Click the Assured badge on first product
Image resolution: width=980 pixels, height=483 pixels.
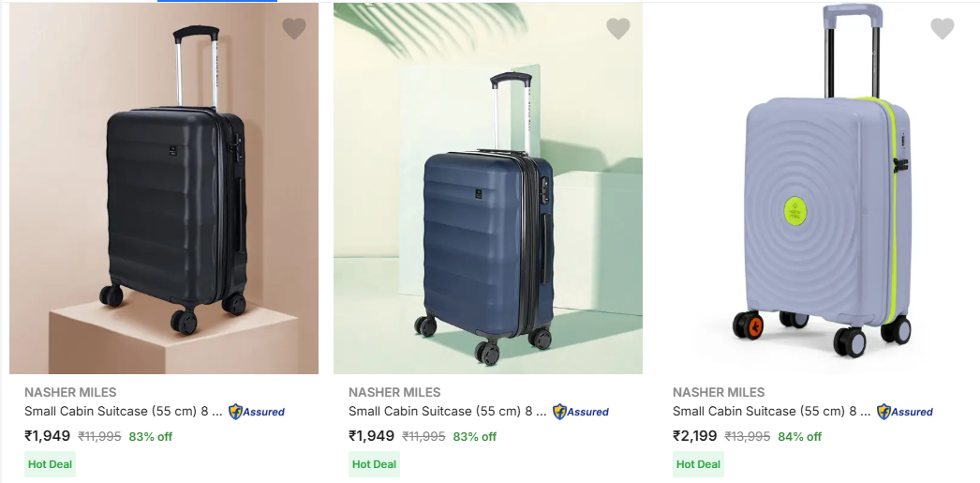point(257,412)
